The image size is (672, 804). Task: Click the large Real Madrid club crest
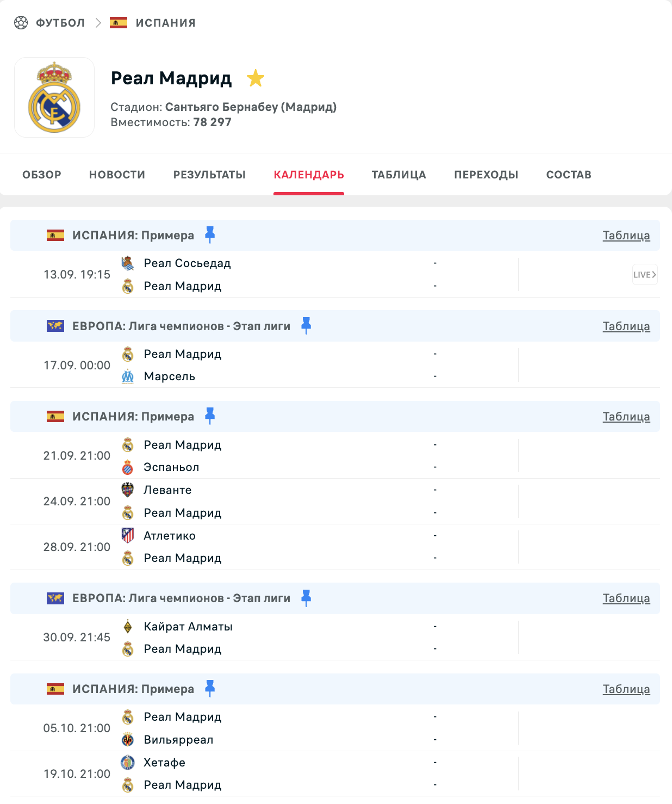pyautogui.click(x=54, y=97)
